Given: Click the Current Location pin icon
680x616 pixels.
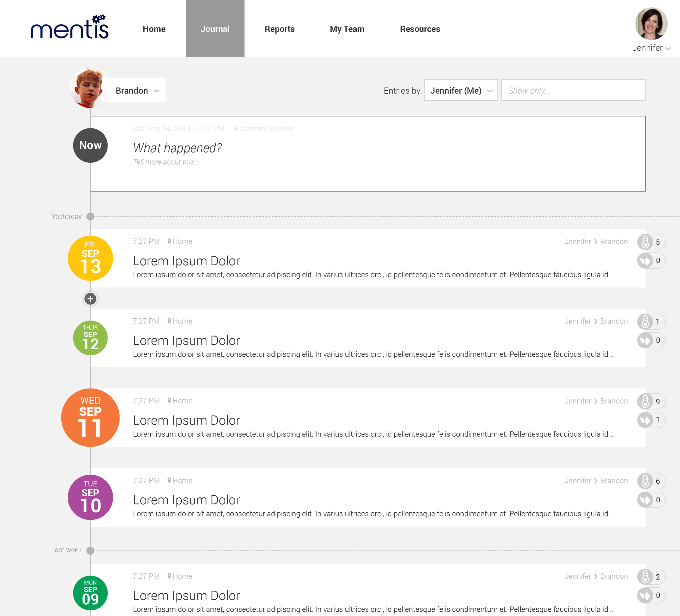Looking at the screenshot, I should coord(236,128).
